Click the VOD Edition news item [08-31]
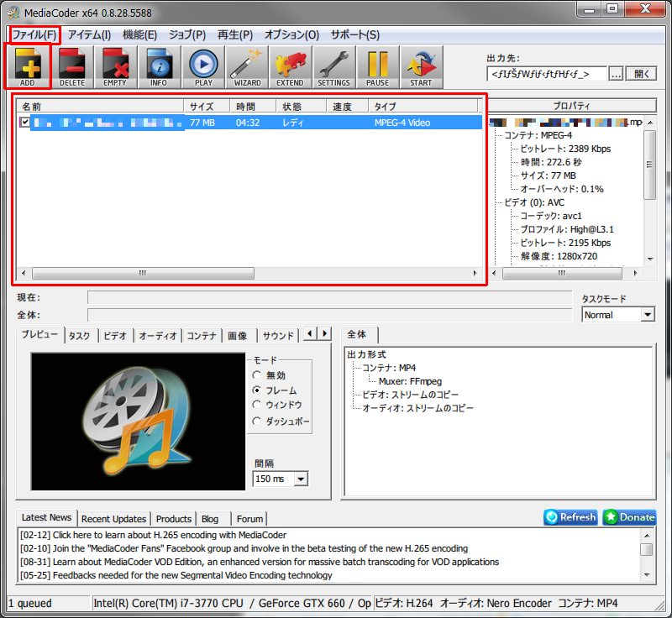Image resolution: width=672 pixels, height=618 pixels. [260, 562]
